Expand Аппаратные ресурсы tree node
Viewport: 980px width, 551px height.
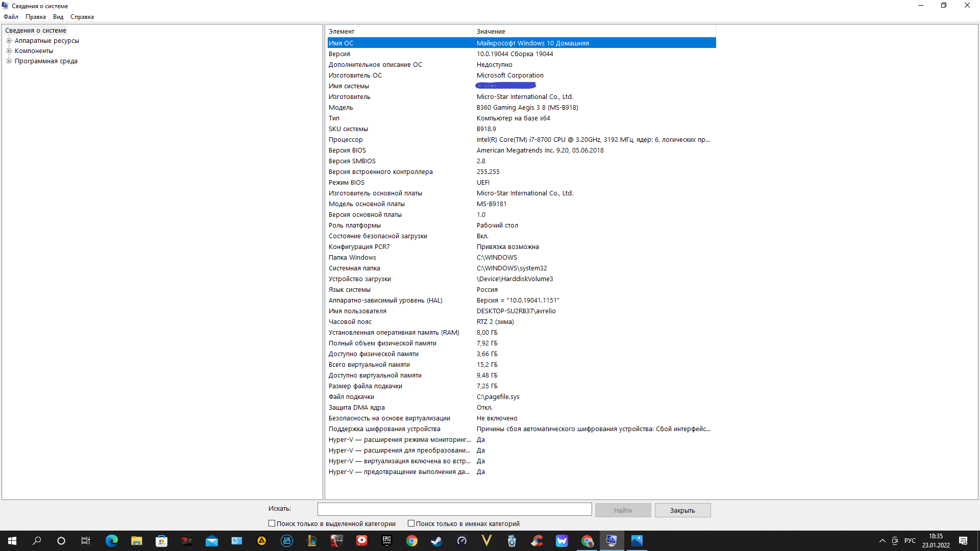(x=9, y=41)
